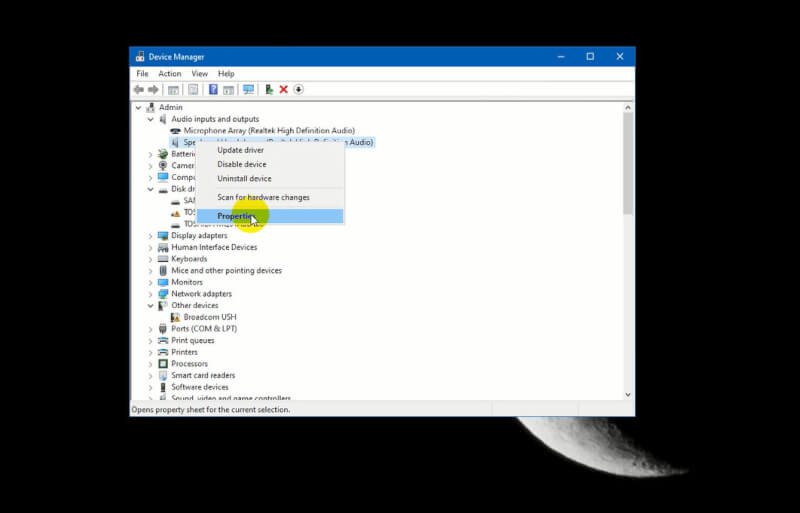The width and height of the screenshot is (800, 513).
Task: Click the Back arrow toolbar icon
Action: point(139,90)
